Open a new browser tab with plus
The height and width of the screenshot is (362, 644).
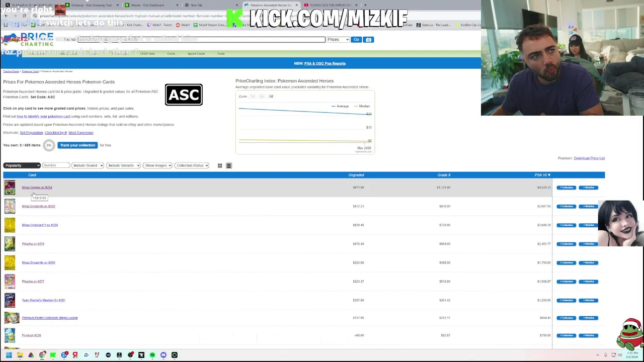(x=365, y=5)
